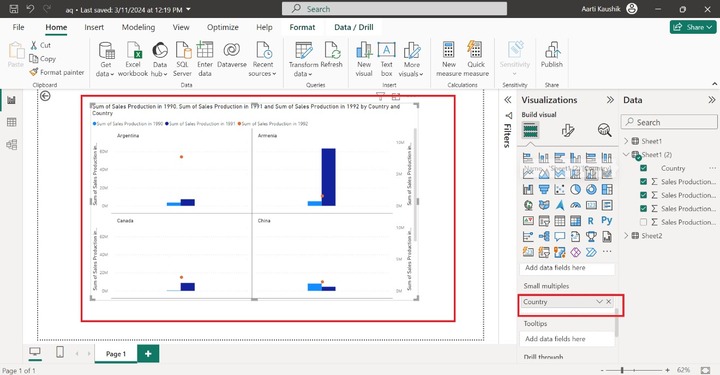Open the Country field dropdown chevron
The height and width of the screenshot is (375, 720).
pos(599,302)
